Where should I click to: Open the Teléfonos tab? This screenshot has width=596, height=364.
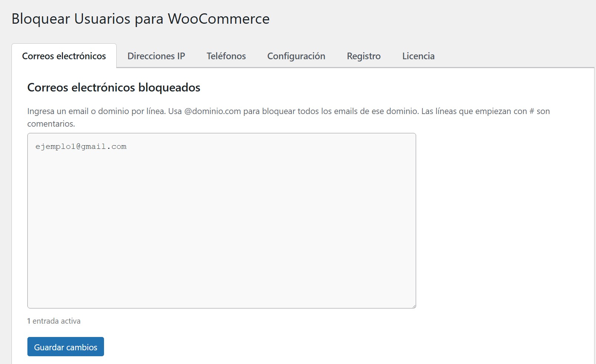tap(226, 56)
